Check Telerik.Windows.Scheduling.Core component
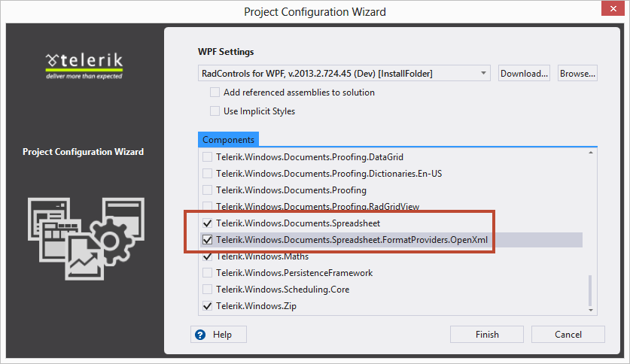630x364 pixels. (208, 290)
